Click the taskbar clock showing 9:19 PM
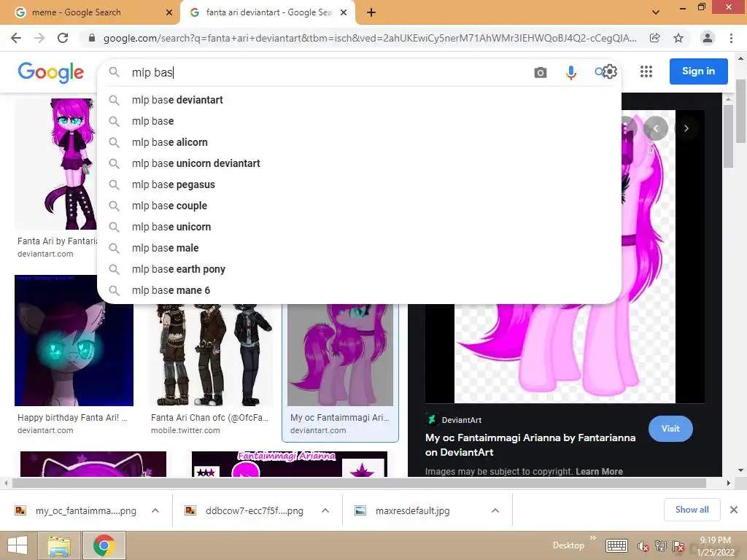 click(716, 545)
